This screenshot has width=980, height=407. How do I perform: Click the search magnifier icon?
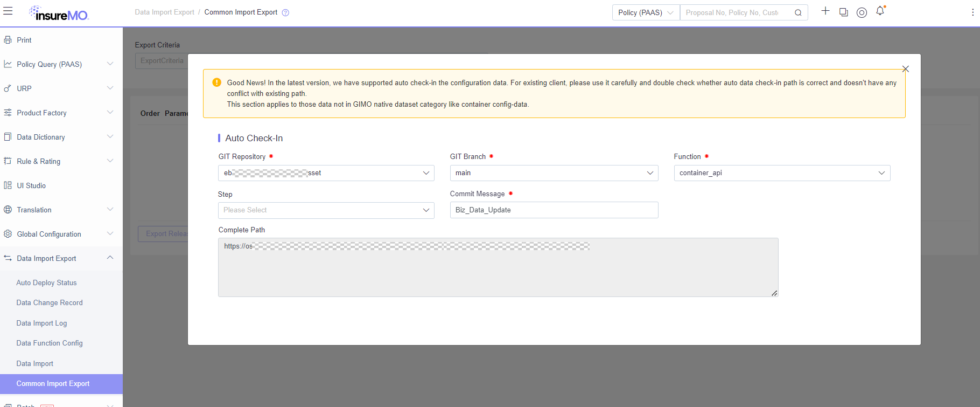[798, 13]
